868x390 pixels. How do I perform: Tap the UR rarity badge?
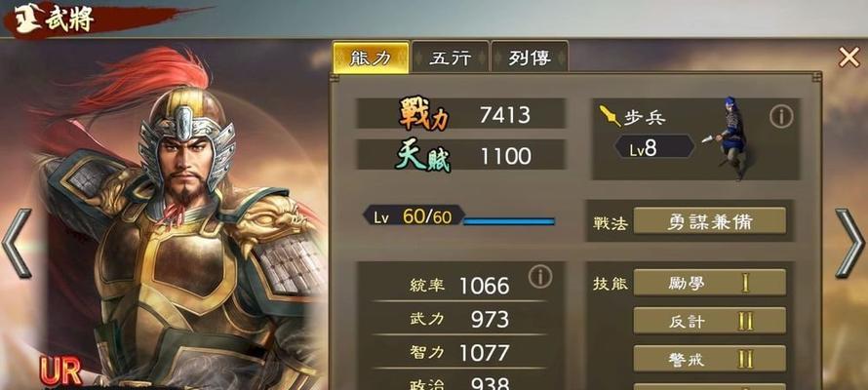tap(60, 371)
